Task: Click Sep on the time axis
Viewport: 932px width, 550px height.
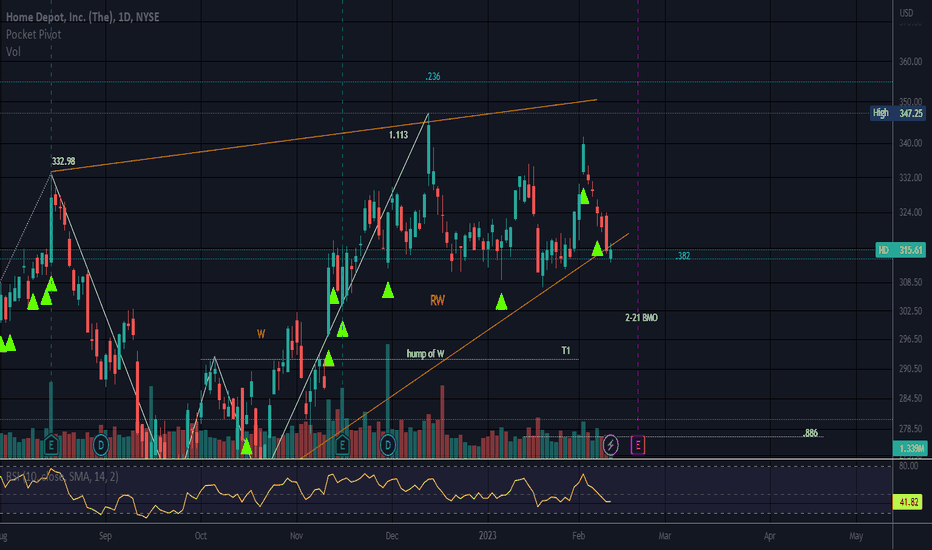Action: pyautogui.click(x=105, y=536)
